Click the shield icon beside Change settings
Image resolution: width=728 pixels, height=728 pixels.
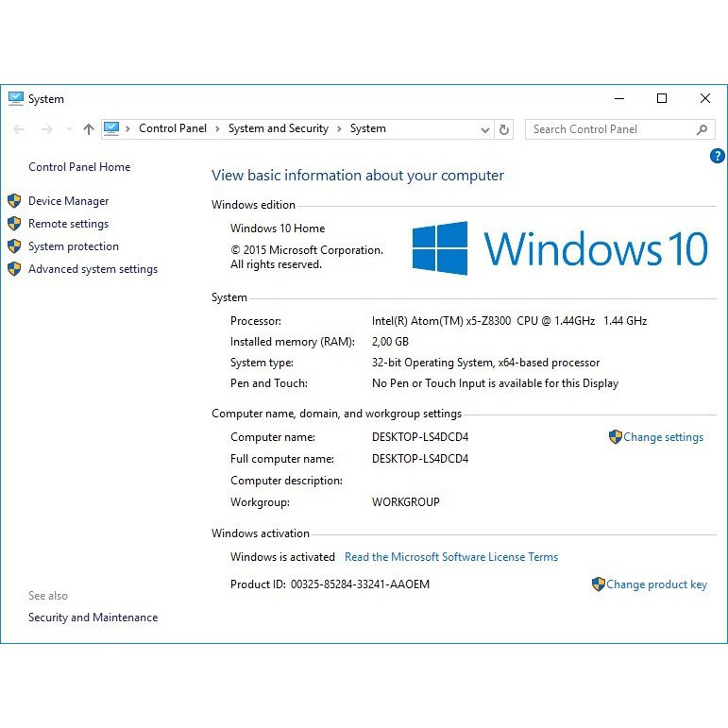click(x=615, y=437)
